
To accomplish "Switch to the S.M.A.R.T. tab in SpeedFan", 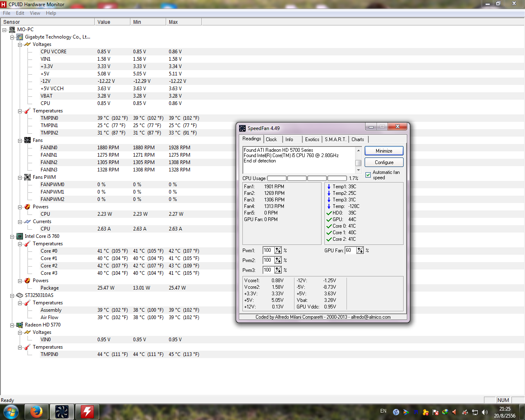I will coord(335,139).
